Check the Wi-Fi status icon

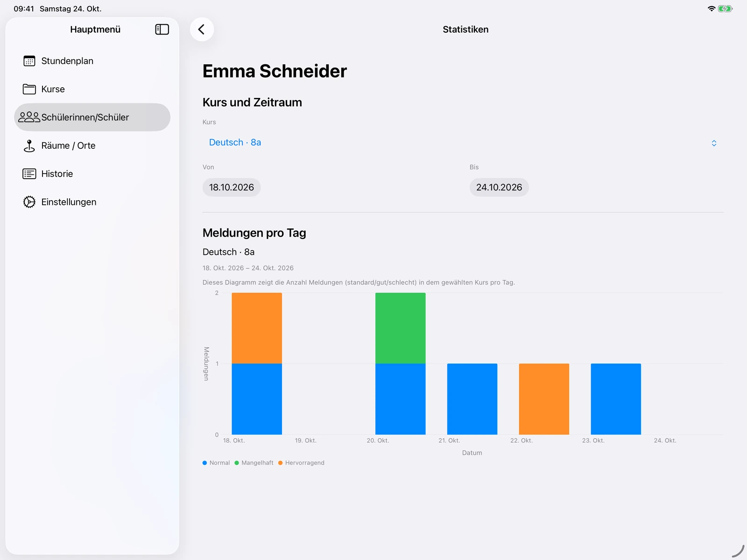coord(712,8)
